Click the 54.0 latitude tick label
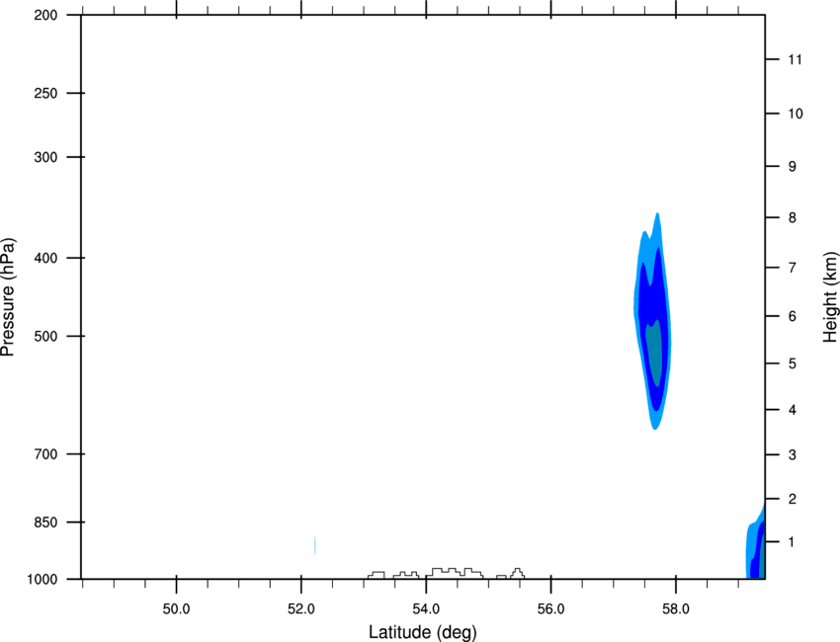 click(426, 609)
